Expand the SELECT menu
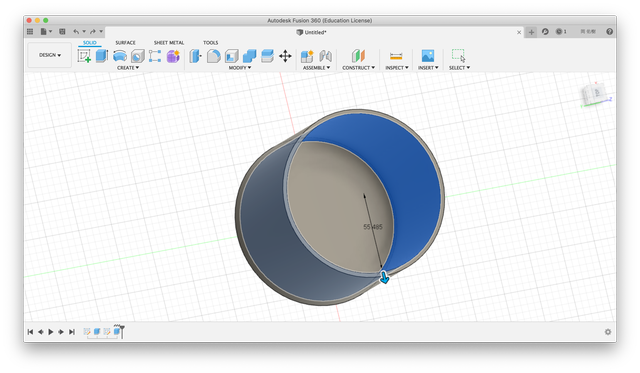 (459, 68)
